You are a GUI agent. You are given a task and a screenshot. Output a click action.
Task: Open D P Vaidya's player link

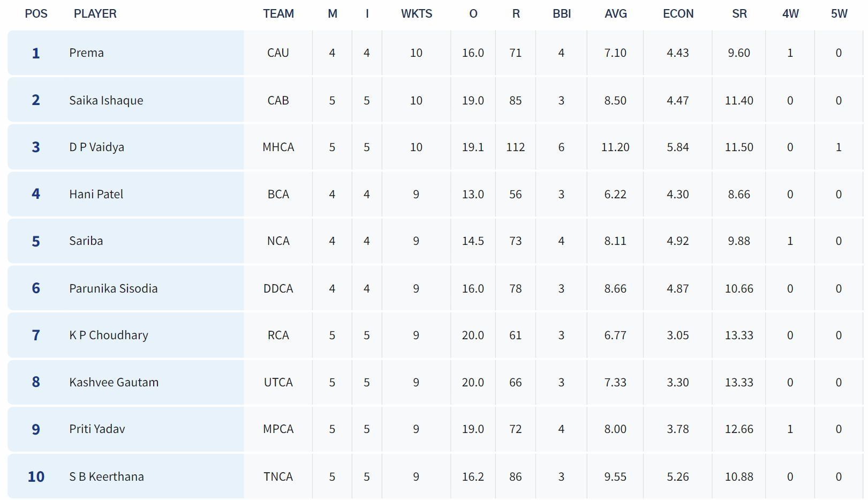coord(96,147)
